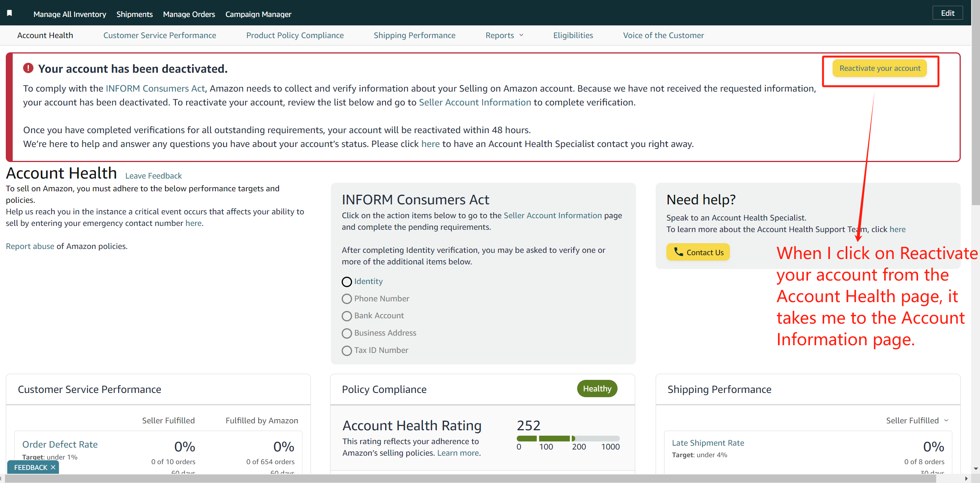
Task: Open the Late Shipment Rate link
Action: click(708, 443)
